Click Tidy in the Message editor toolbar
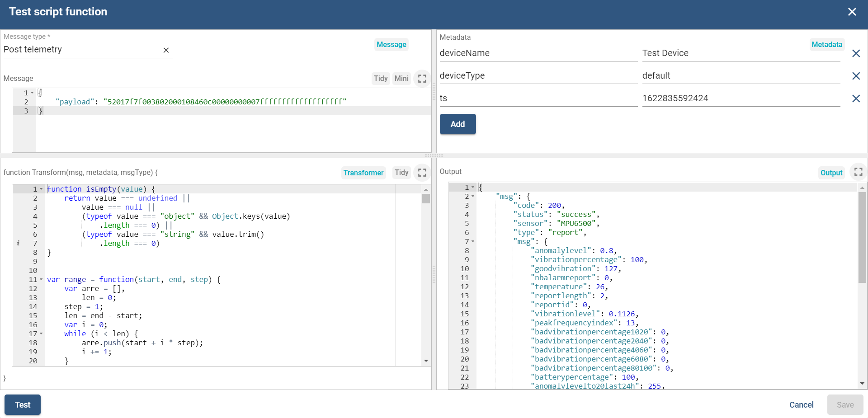Screen dimensions: 868x418 tap(381, 78)
